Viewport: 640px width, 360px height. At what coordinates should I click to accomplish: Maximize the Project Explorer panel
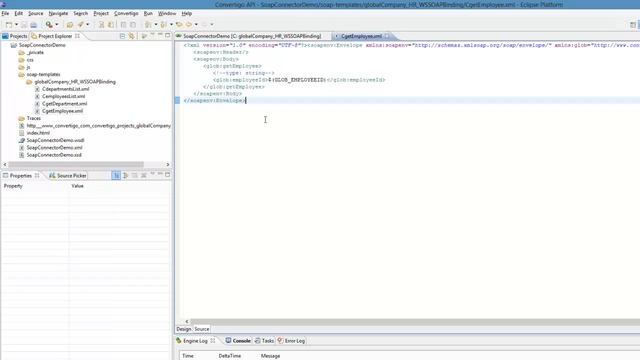167,36
